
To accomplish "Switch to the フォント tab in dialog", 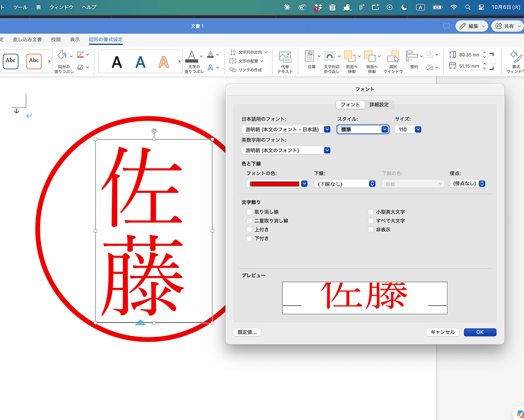I will 350,105.
